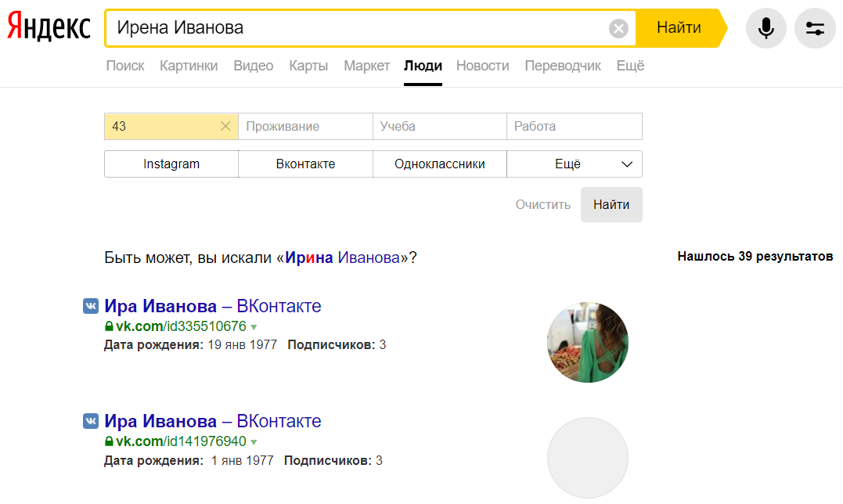This screenshot has height=504, width=843.
Task: Open search settings sliders icon
Action: tap(815, 28)
